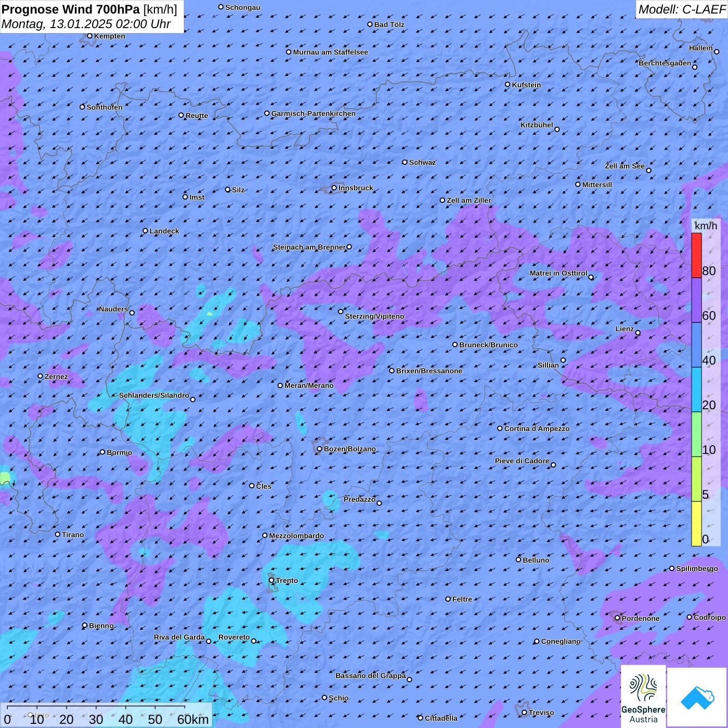Click the '60km' scale bar label

click(193, 719)
